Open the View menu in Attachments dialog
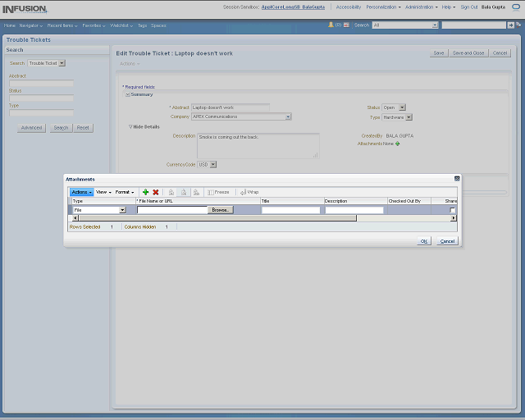Image resolution: width=525 pixels, height=420 pixels. (x=103, y=192)
